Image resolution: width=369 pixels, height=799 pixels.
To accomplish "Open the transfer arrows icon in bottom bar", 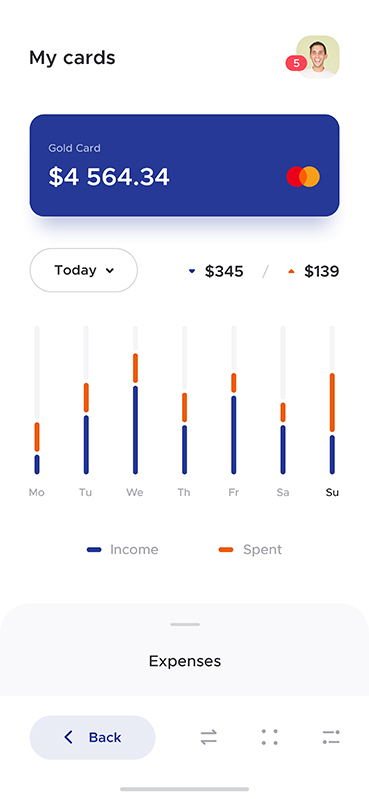I will pyautogui.click(x=208, y=737).
